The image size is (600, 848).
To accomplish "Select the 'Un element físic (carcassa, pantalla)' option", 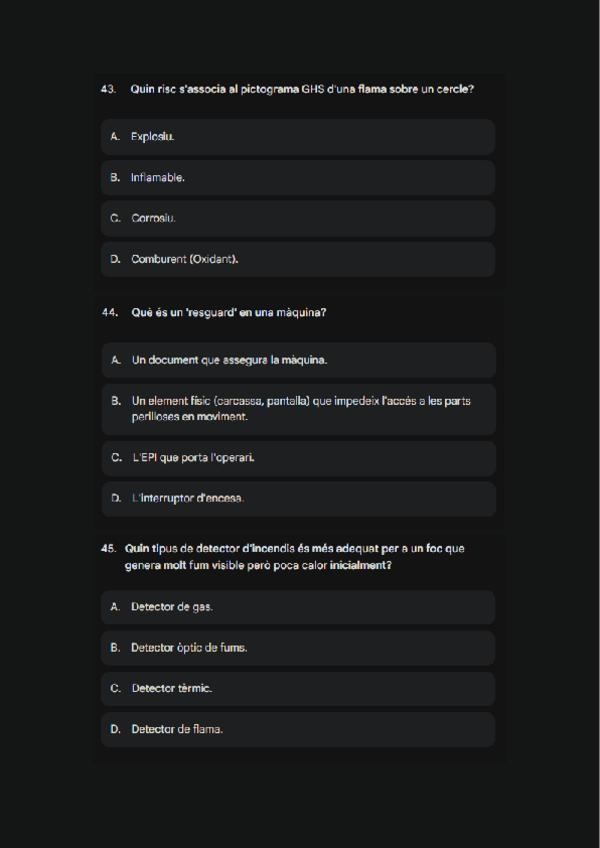I will (x=297, y=409).
